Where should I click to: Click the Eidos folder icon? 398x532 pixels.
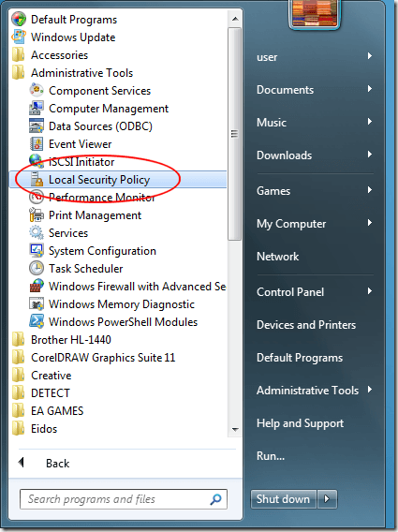pyautogui.click(x=19, y=429)
